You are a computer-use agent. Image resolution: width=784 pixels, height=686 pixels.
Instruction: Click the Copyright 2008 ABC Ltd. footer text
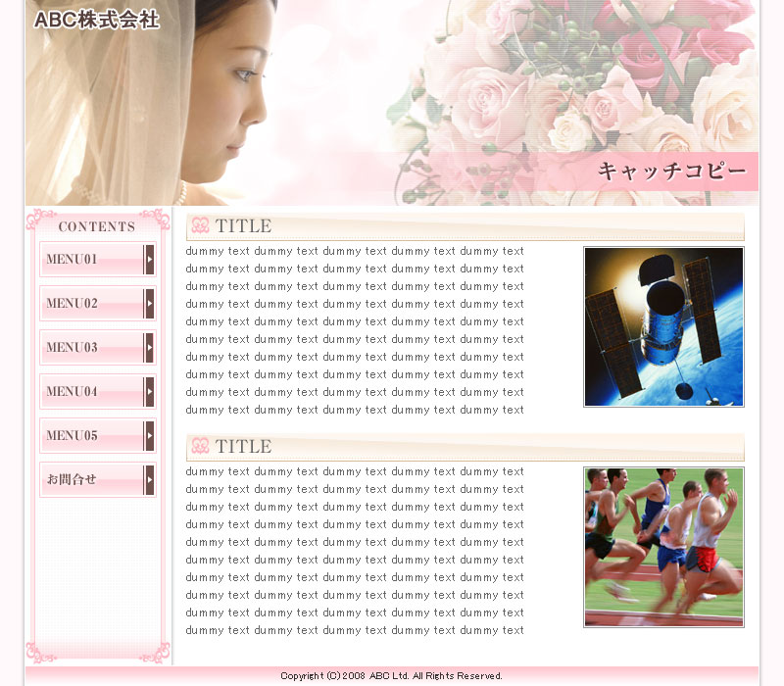pyautogui.click(x=391, y=676)
